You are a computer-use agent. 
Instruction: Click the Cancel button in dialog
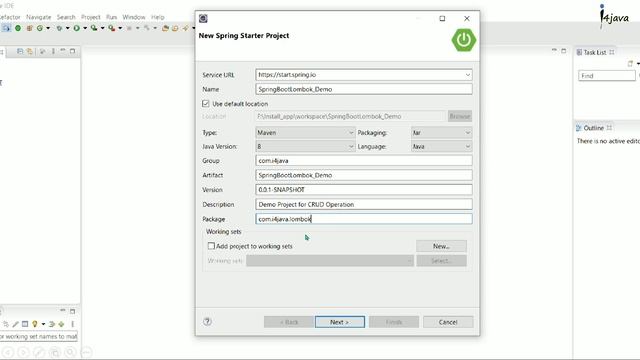pos(448,322)
